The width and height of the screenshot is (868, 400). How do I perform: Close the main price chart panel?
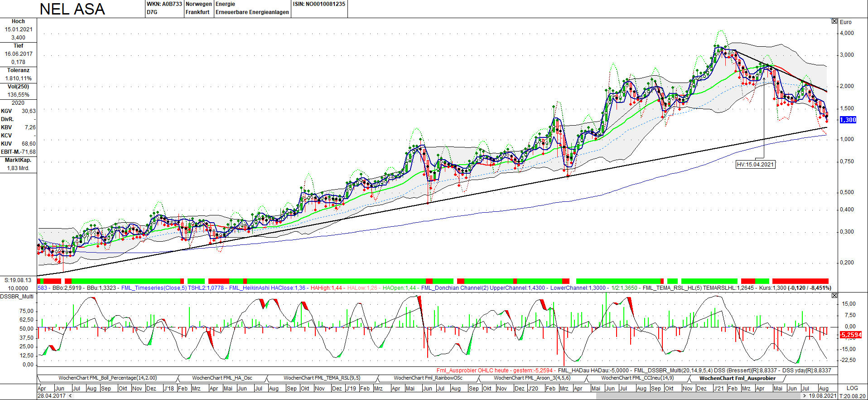click(834, 21)
